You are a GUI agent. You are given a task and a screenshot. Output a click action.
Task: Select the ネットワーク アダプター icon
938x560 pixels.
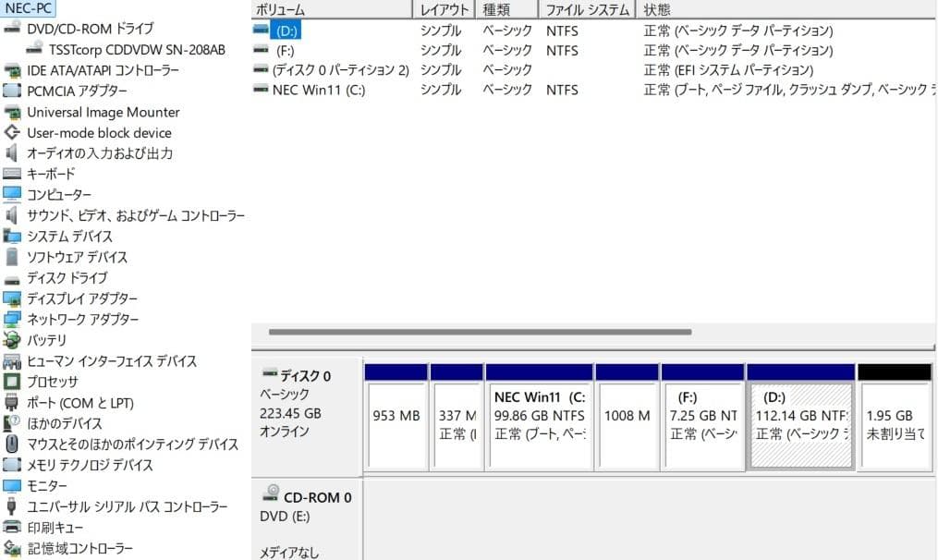click(13, 319)
